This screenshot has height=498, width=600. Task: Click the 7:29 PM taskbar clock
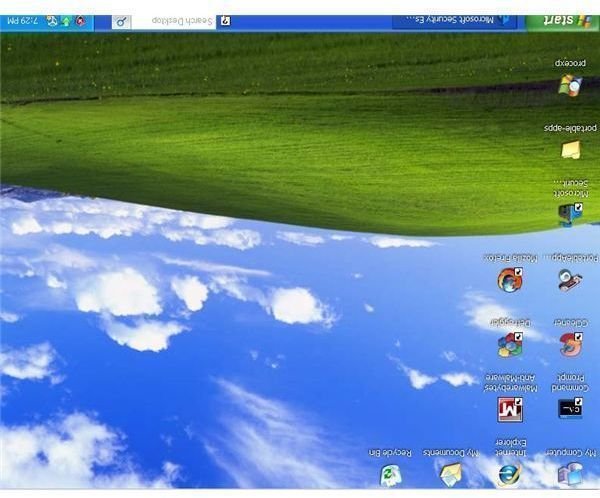(23, 21)
